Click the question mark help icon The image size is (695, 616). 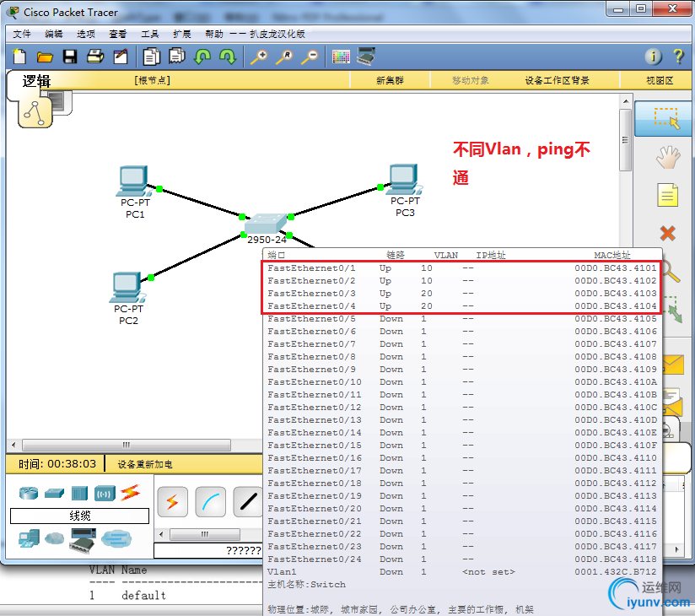[678, 57]
